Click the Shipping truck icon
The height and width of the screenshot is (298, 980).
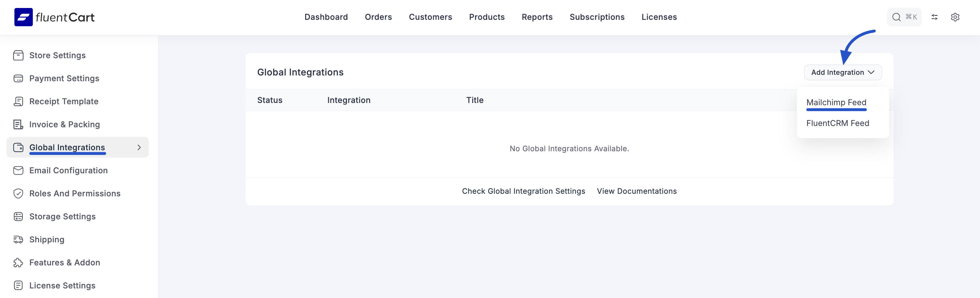(x=18, y=239)
